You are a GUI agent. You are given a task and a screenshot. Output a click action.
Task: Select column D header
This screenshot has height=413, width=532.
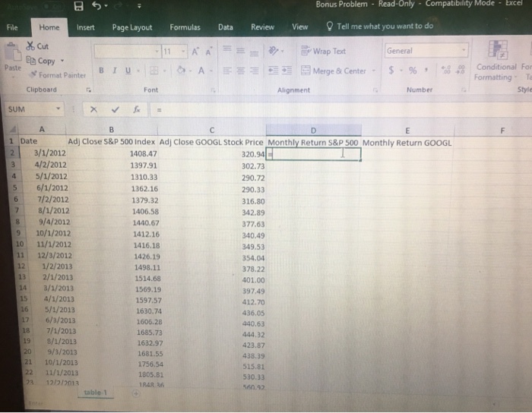[x=313, y=131]
